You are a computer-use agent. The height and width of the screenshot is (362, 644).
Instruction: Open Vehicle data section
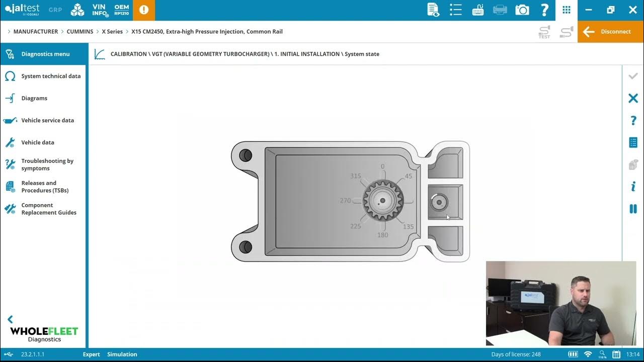coord(43,142)
